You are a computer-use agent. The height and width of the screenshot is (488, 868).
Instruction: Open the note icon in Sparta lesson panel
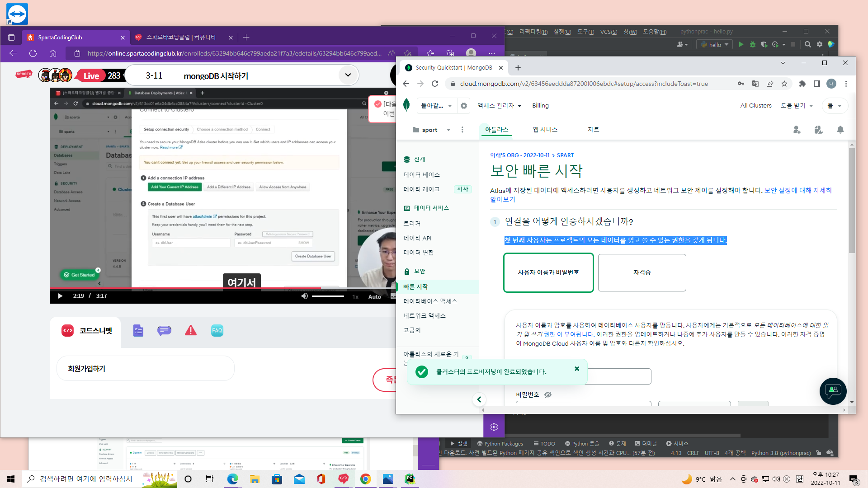click(x=138, y=331)
